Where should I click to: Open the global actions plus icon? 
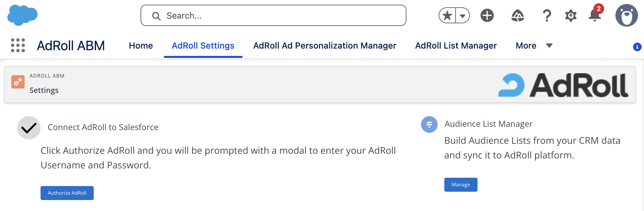(487, 16)
